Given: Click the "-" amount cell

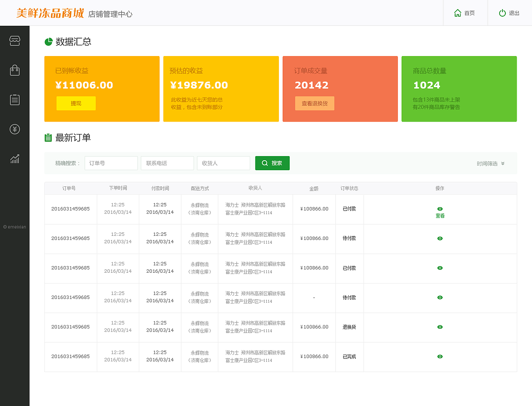Looking at the screenshot, I should (314, 298).
